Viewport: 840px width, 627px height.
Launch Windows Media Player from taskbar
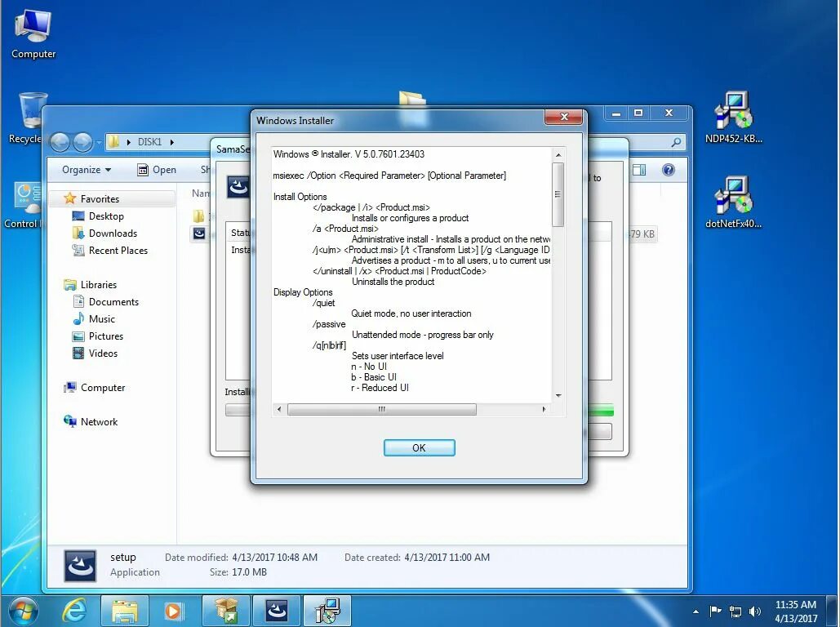(173, 611)
